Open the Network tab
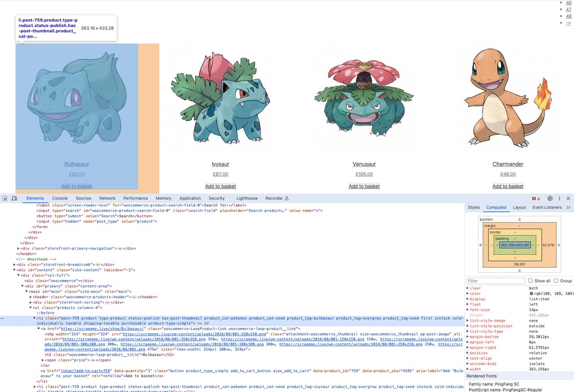 point(107,198)
